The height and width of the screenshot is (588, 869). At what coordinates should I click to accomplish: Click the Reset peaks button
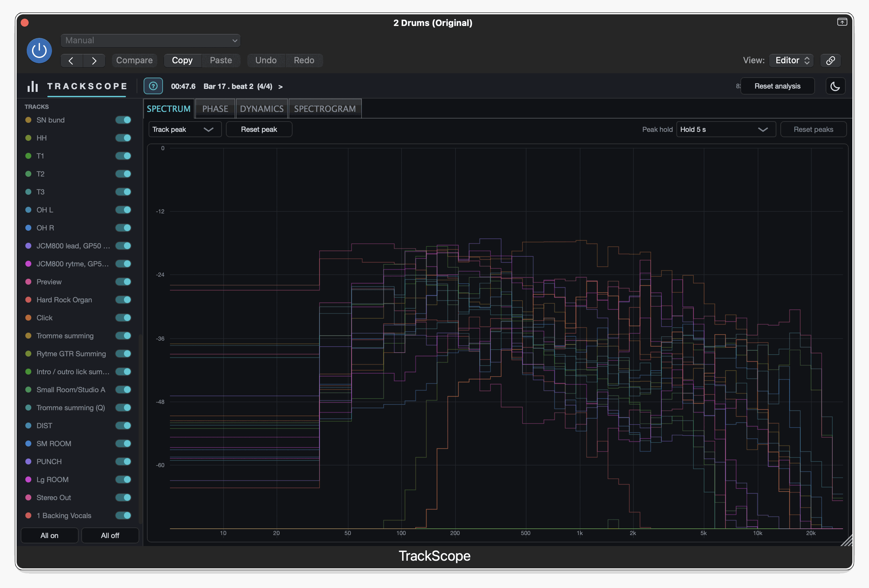(x=813, y=129)
